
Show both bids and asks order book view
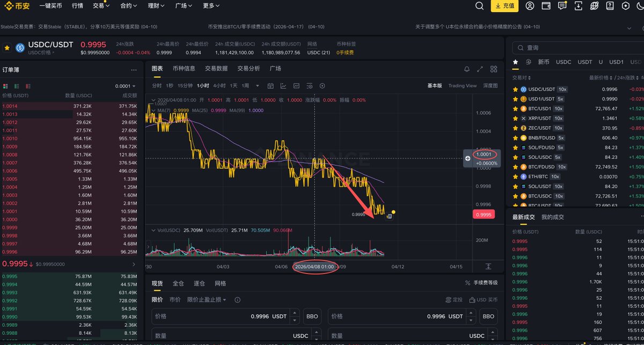pos(6,86)
